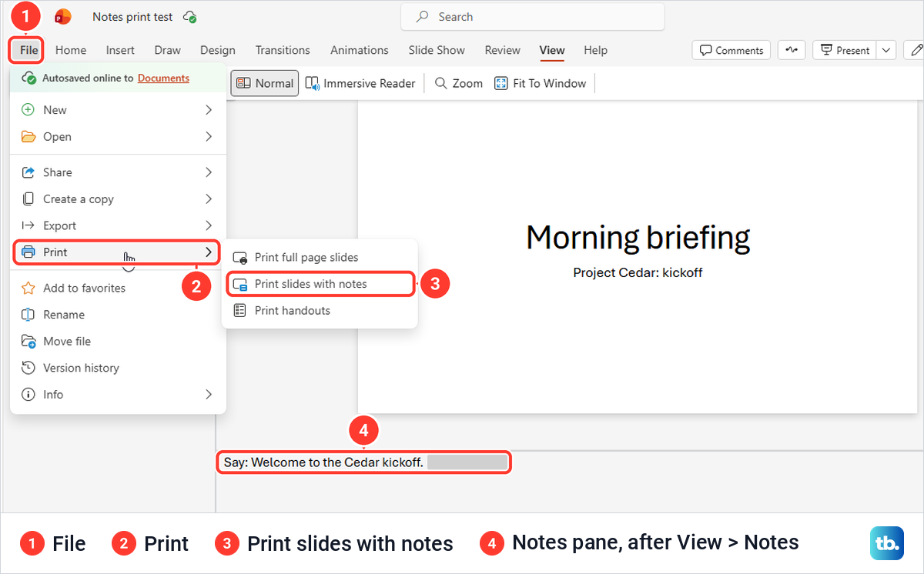The image size is (924, 574).
Task: Open the Zoom tool
Action: [458, 83]
